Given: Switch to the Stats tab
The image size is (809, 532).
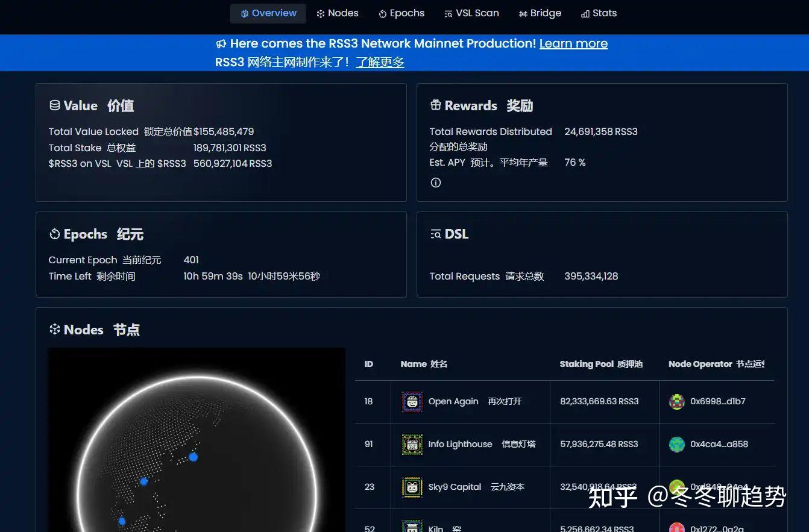Looking at the screenshot, I should pos(599,13).
